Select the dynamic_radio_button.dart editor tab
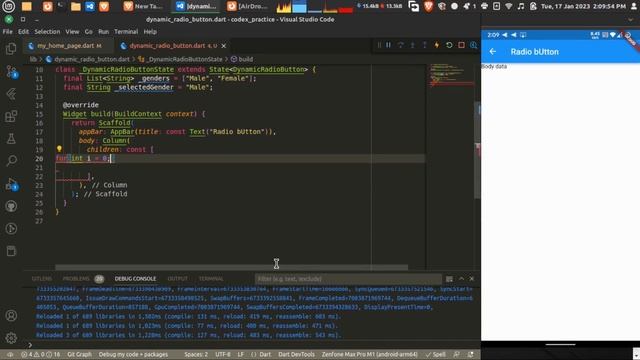Viewport: 640px width, 360px height. (173, 46)
